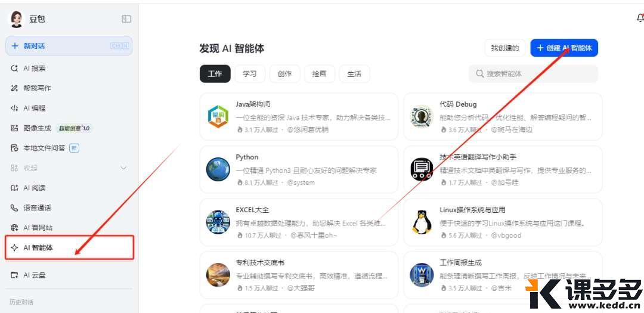
Task: Click the AI 看网站 globe icon
Action: point(14,228)
